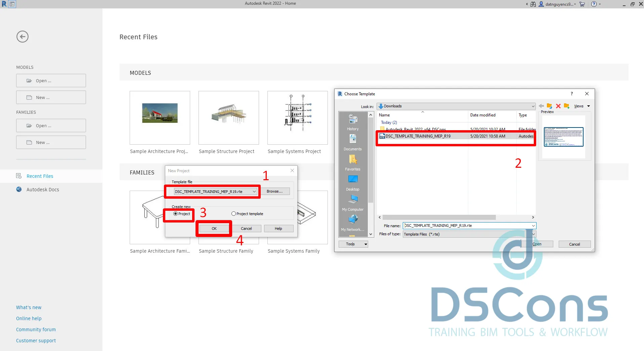Click the red Delete X icon
Image resolution: width=644 pixels, height=351 pixels.
pos(558,106)
